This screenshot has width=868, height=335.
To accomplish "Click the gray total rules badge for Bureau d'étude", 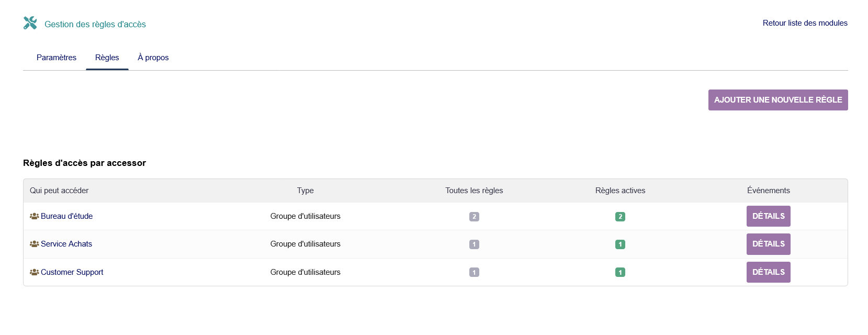I will [474, 217].
